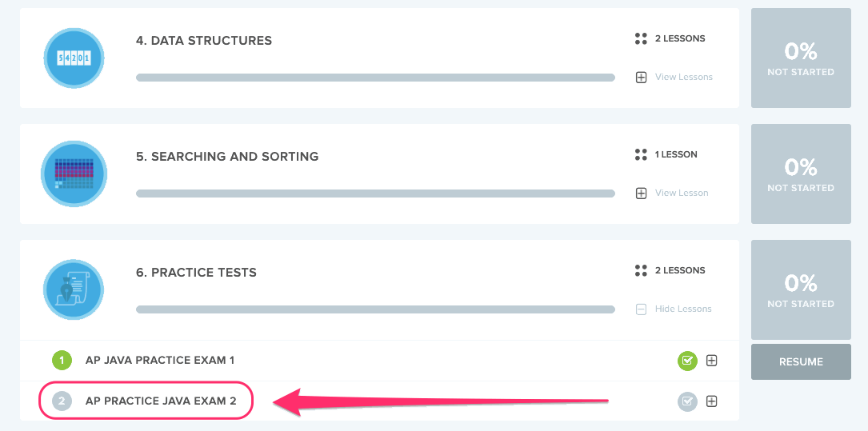Viewport: 868px width, 431px height.
Task: Collapse Practice Tests with Hide Lessons
Action: (674, 309)
